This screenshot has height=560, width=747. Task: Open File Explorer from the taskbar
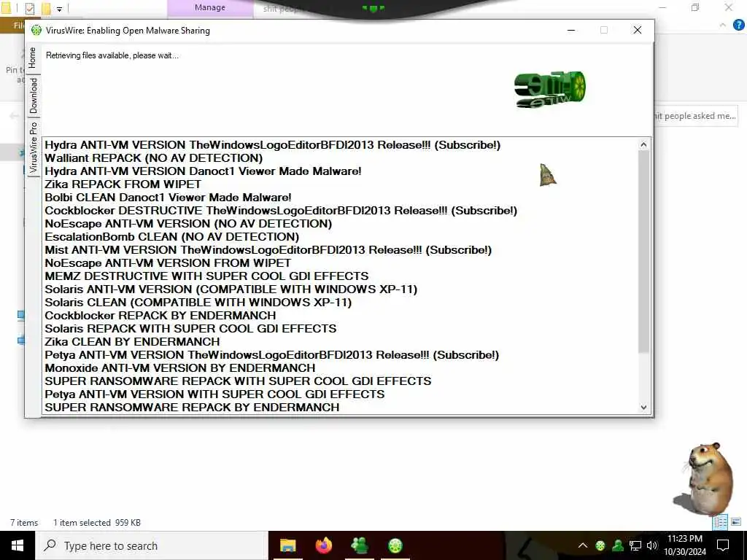287,545
